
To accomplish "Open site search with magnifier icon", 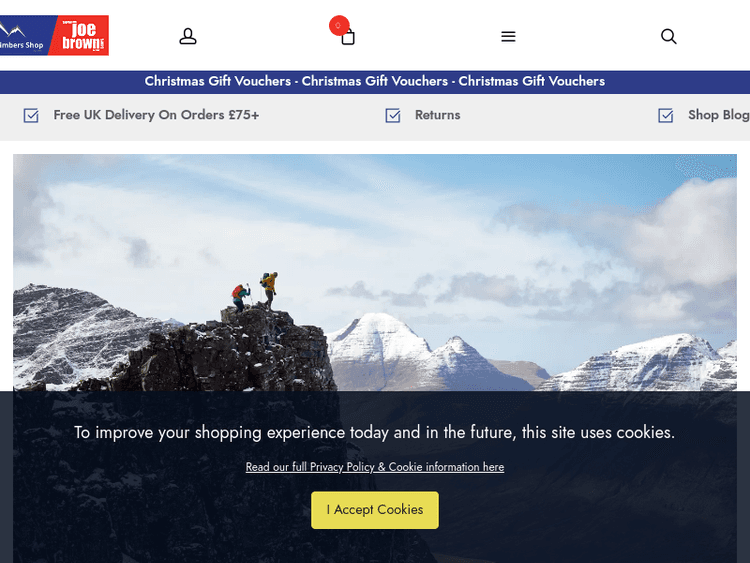I will coord(669,36).
